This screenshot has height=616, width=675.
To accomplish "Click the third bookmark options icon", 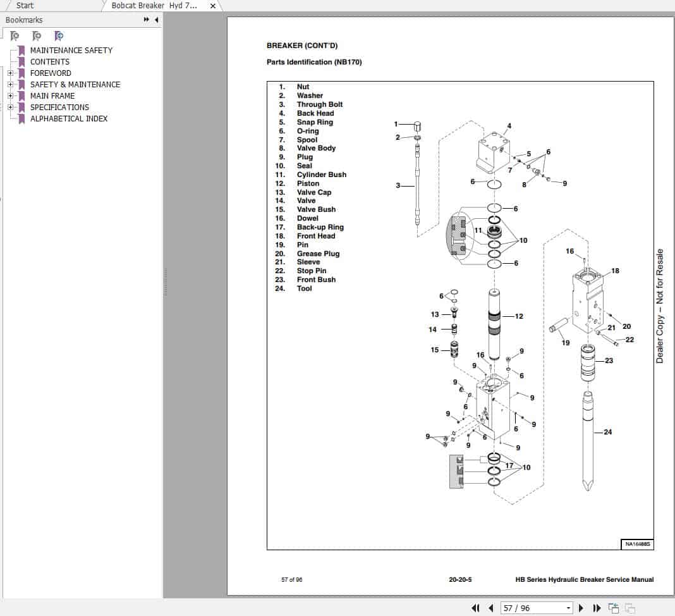I will point(59,36).
